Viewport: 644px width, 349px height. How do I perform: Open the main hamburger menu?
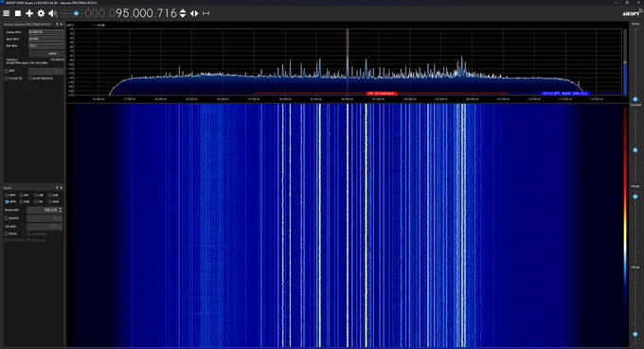(x=7, y=13)
